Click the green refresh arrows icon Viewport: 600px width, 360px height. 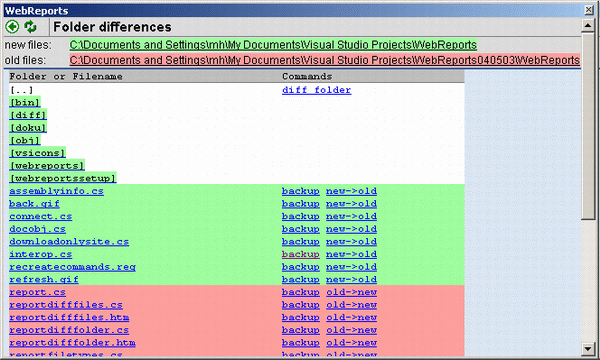pos(30,27)
